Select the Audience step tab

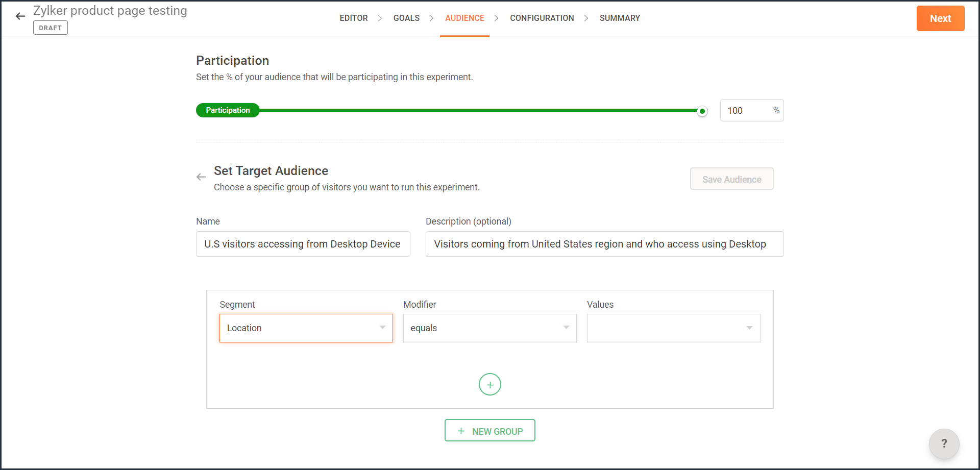coord(464,18)
